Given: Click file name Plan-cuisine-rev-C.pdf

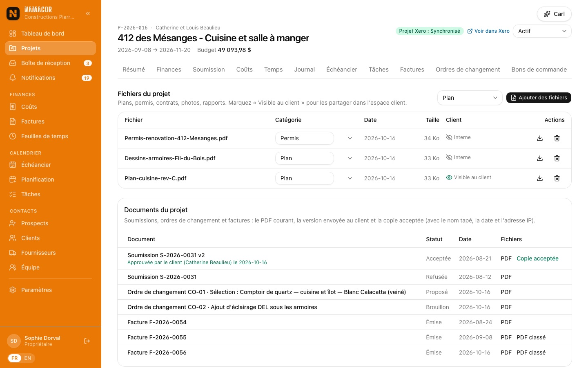Looking at the screenshot, I should (x=156, y=178).
